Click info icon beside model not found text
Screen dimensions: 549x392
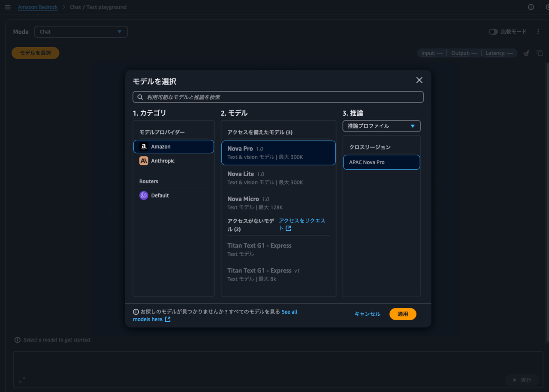click(136, 312)
